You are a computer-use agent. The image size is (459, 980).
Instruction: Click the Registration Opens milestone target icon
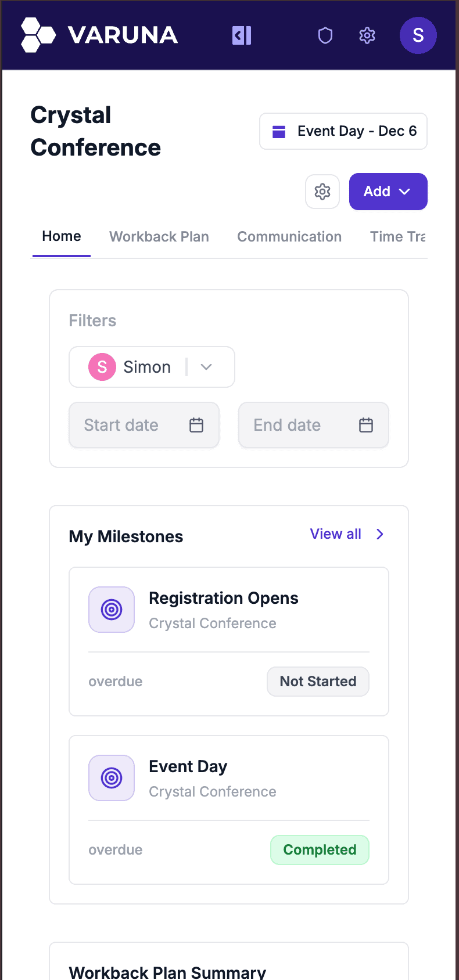pos(112,610)
